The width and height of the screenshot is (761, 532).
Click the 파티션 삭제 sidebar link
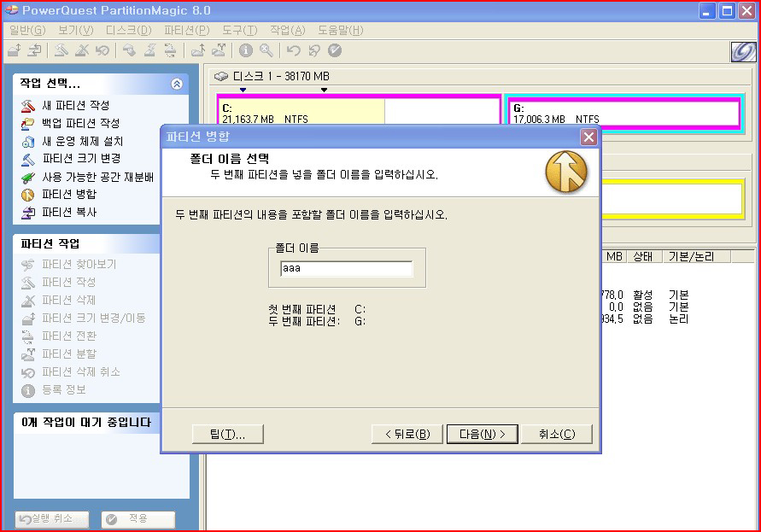coord(68,301)
